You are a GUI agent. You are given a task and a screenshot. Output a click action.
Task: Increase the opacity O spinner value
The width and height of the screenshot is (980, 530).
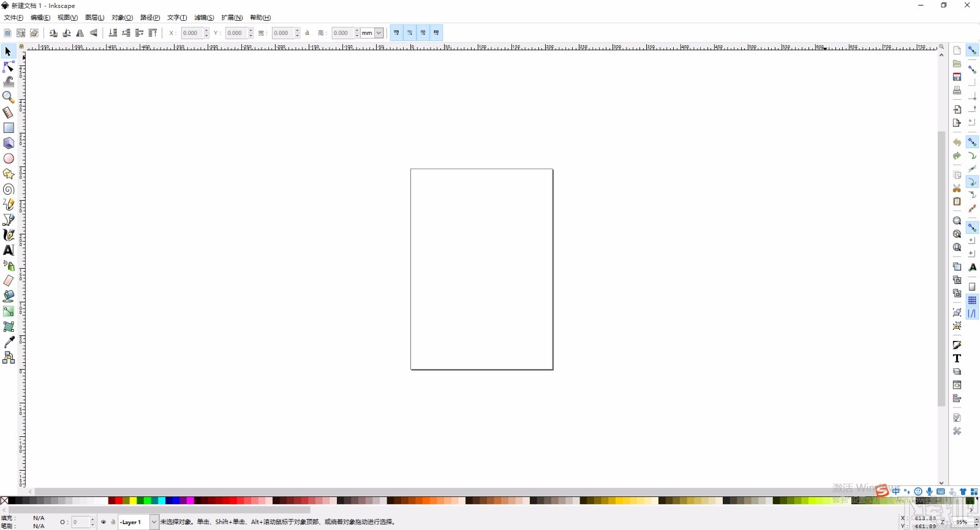pos(93,520)
